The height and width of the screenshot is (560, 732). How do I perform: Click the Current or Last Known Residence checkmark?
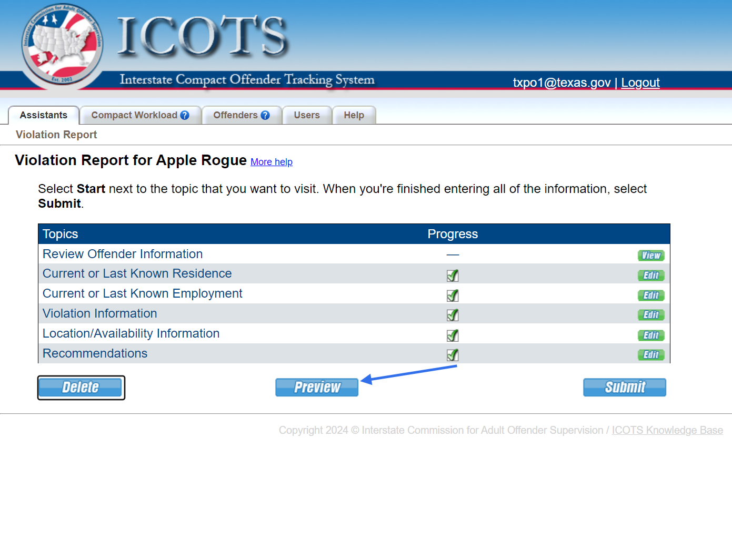(453, 275)
